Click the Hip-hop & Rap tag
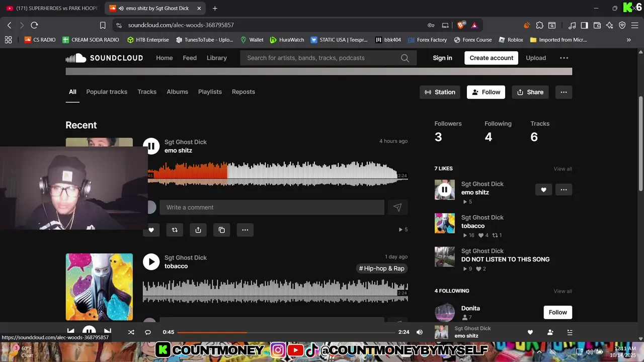644x362 pixels. (382, 268)
